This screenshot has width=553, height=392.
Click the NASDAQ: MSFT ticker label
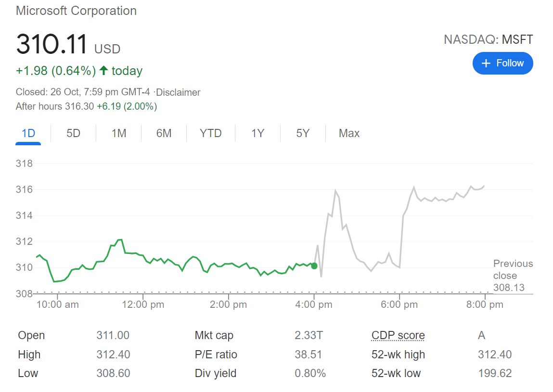point(489,39)
